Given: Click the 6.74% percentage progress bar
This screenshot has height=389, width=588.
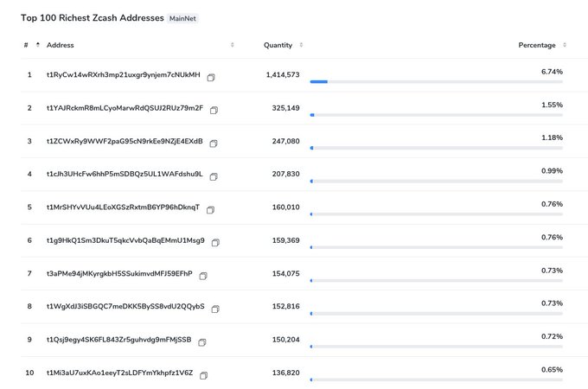Looking at the screenshot, I should click(x=437, y=81).
